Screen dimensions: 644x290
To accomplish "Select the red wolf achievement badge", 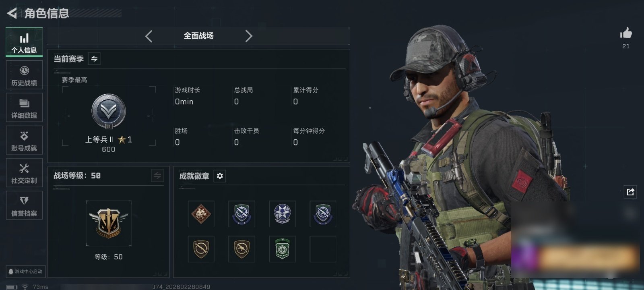I will pos(201,214).
